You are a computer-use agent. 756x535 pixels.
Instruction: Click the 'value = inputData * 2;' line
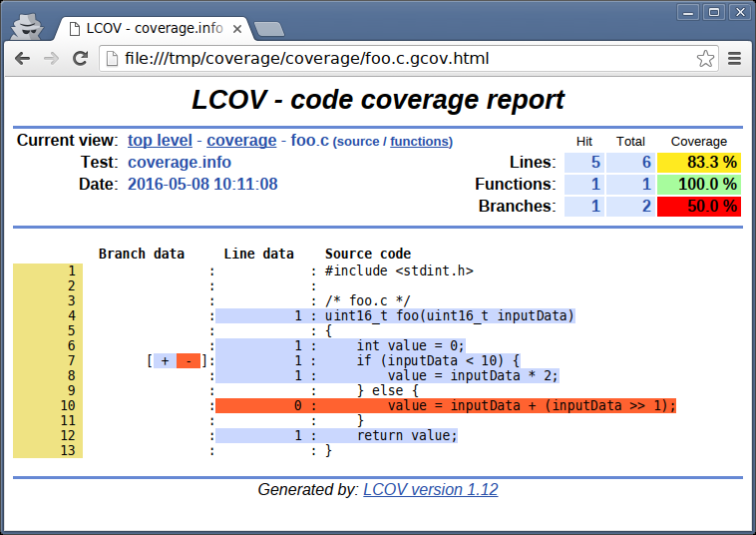473,376
